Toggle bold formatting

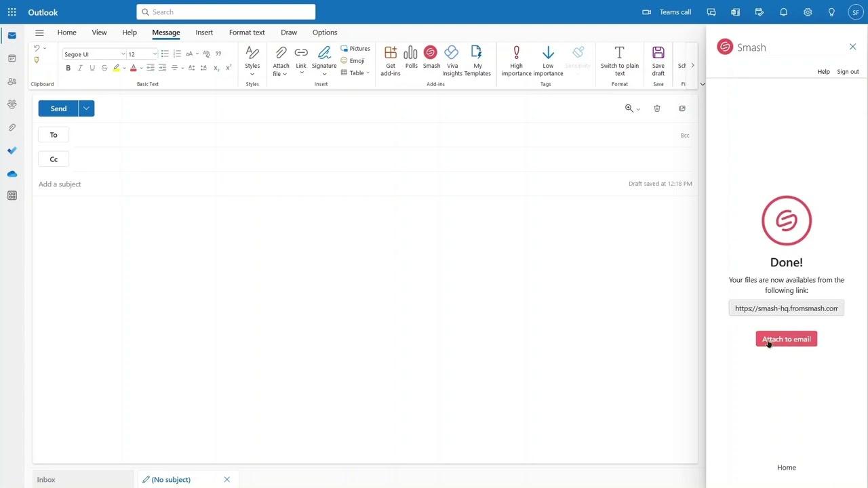click(x=68, y=68)
